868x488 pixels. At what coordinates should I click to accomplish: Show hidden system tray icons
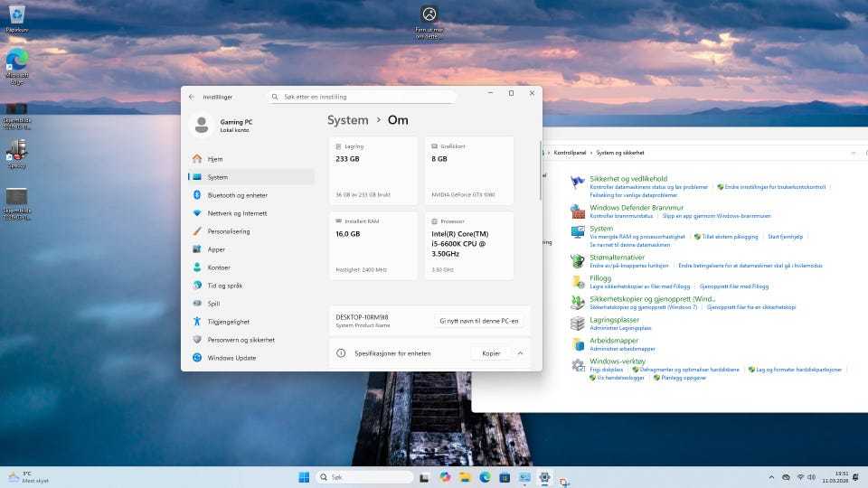pos(771,477)
